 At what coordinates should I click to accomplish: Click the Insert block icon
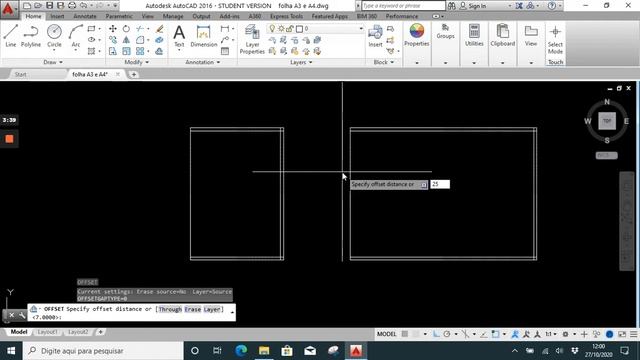coord(375,36)
